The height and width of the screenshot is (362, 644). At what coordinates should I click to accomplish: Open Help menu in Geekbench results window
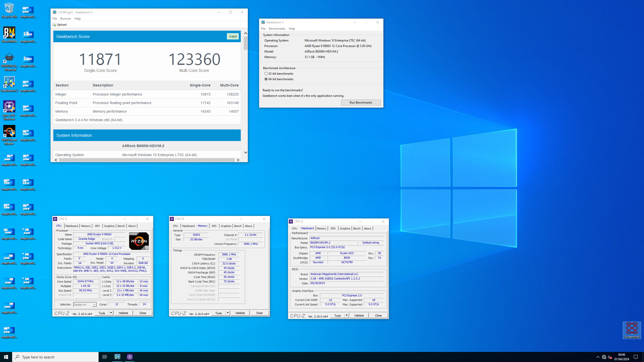(77, 19)
